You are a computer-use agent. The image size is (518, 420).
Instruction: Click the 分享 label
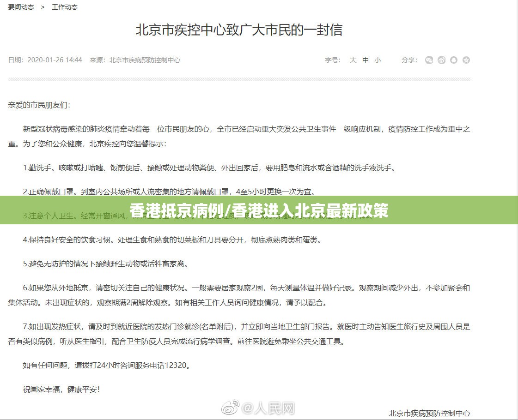pos(409,60)
